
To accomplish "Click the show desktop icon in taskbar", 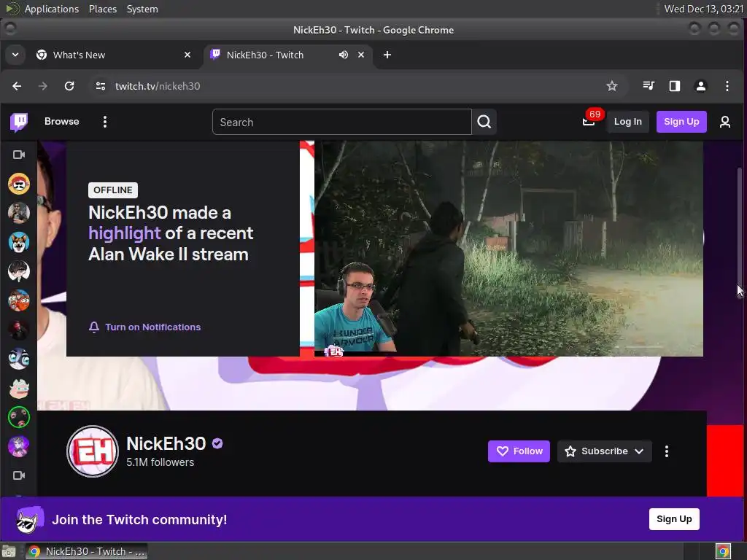I will coord(9,551).
